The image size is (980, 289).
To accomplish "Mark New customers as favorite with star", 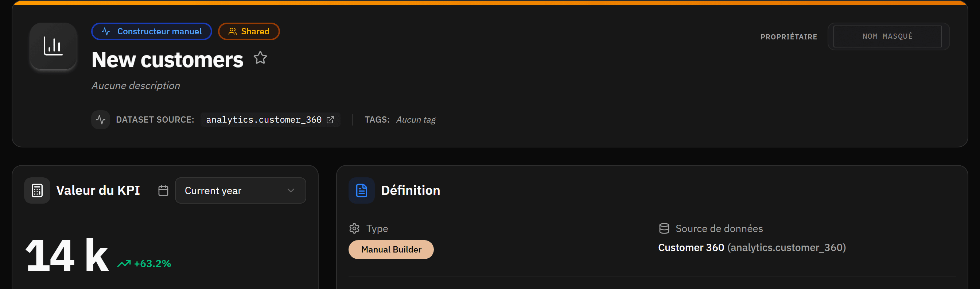I will 260,58.
